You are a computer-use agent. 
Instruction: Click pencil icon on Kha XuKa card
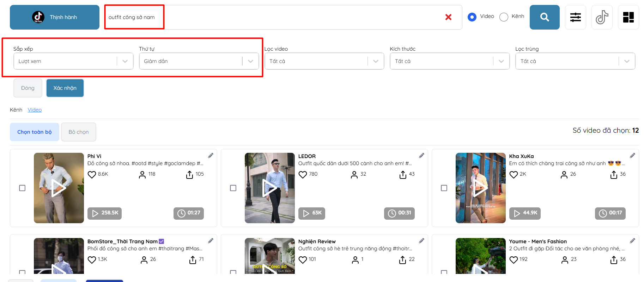click(x=632, y=156)
